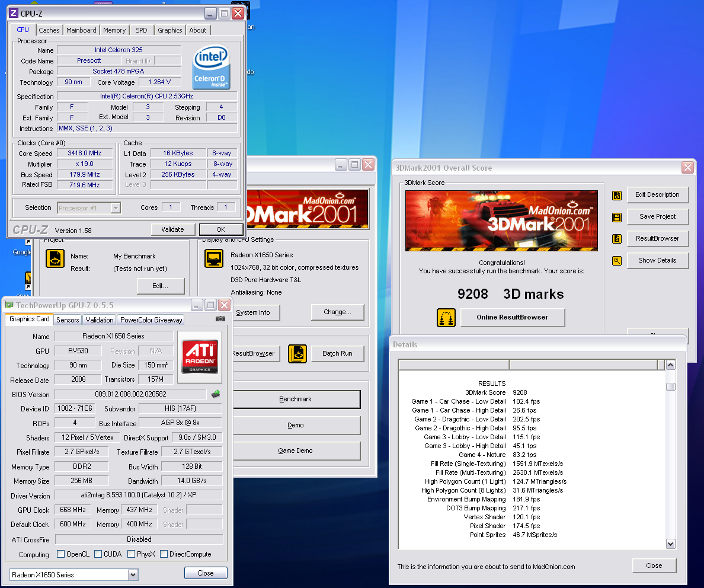Click the Show Details magnifier icon

[x=617, y=261]
